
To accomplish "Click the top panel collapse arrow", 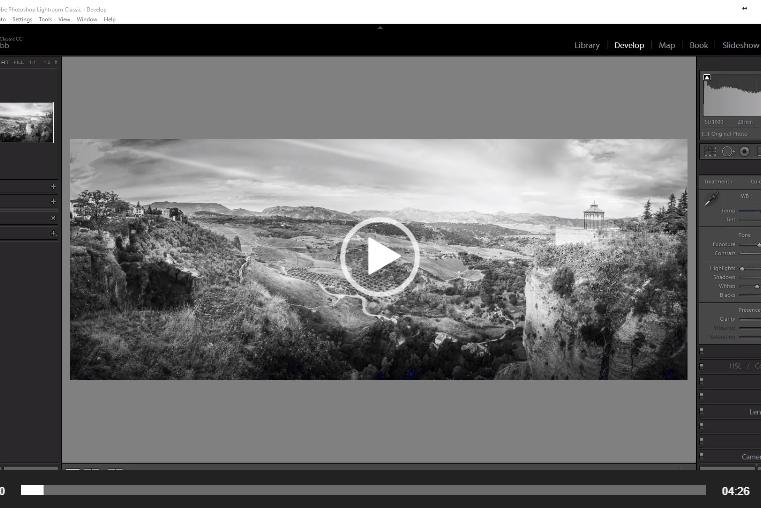I will click(380, 28).
